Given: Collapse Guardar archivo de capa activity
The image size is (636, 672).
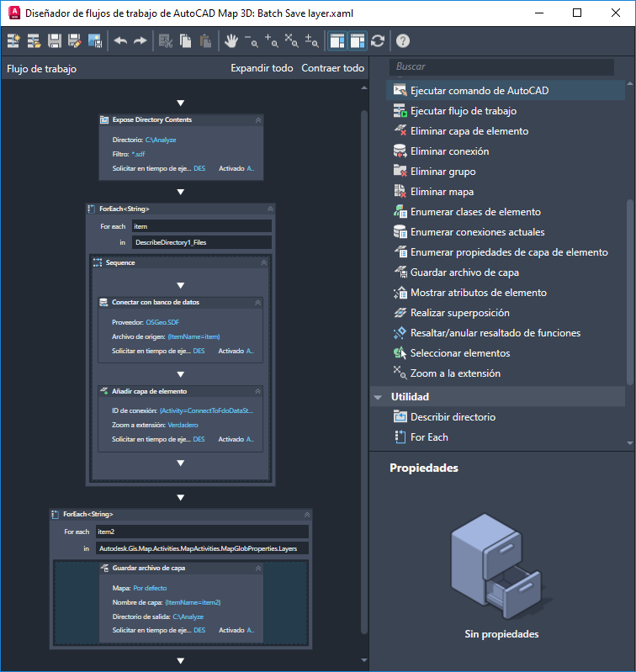Looking at the screenshot, I should (258, 569).
